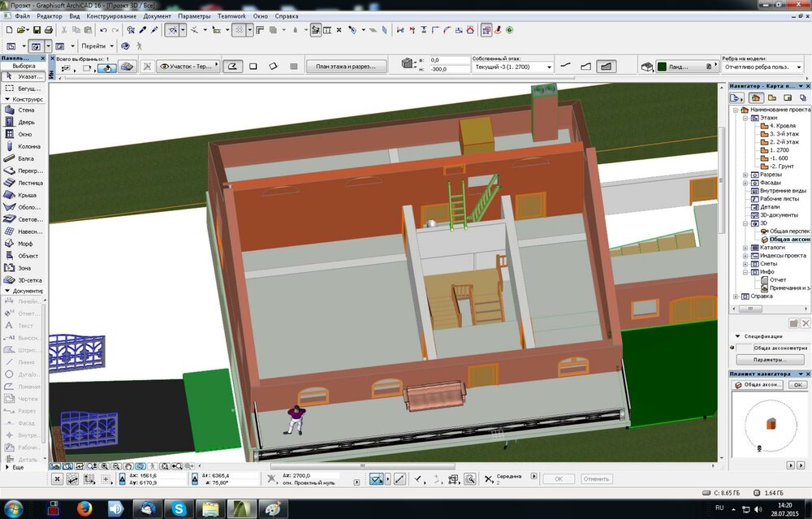The width and height of the screenshot is (812, 519).
Task: Choose the Колонна (Column) tool
Action: point(23,146)
